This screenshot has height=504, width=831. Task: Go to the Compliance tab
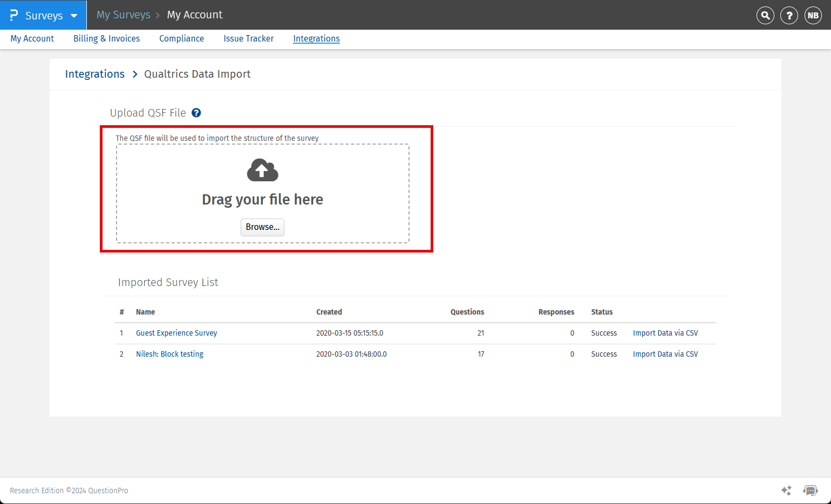tap(181, 39)
